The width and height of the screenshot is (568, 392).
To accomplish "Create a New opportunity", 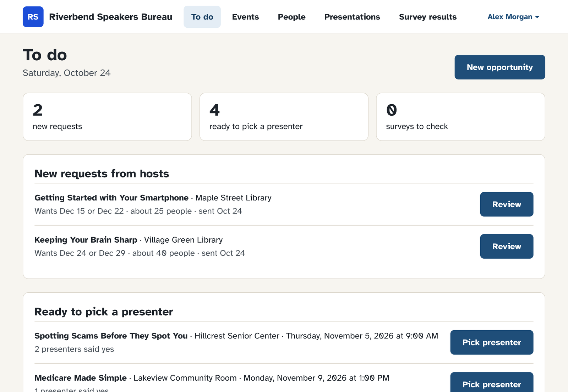I will (500, 67).
